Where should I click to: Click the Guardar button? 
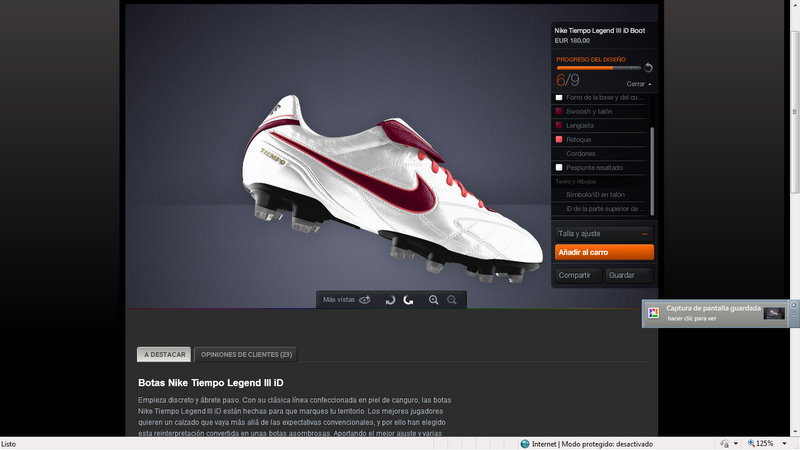(x=629, y=275)
